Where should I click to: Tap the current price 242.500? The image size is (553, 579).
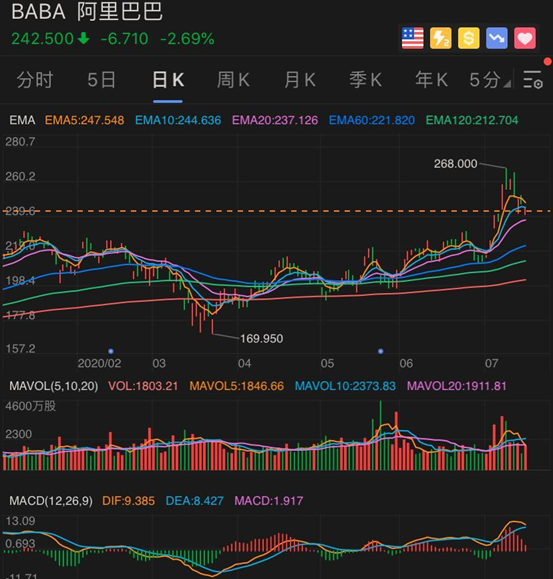tap(43, 39)
